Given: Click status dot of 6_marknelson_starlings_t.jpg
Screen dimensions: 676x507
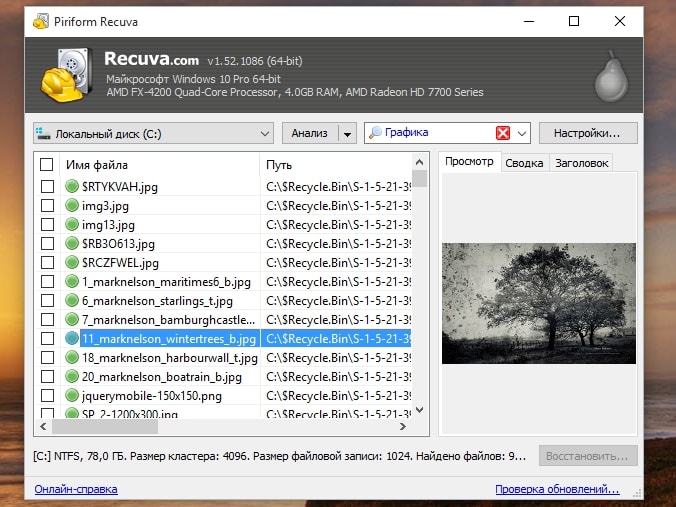Looking at the screenshot, I should (72, 300).
